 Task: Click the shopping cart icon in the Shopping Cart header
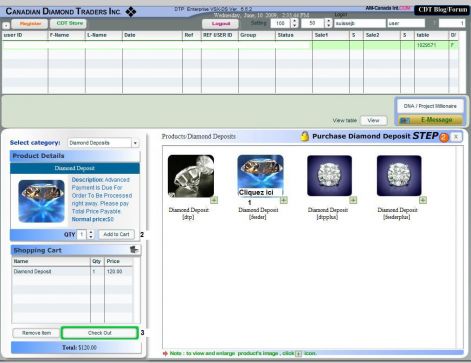point(134,249)
